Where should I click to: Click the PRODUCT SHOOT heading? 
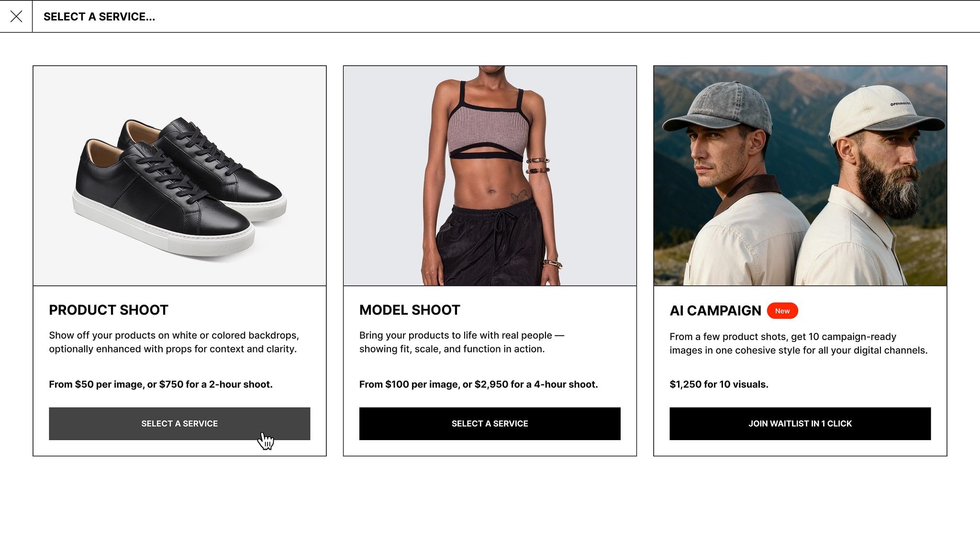click(108, 310)
